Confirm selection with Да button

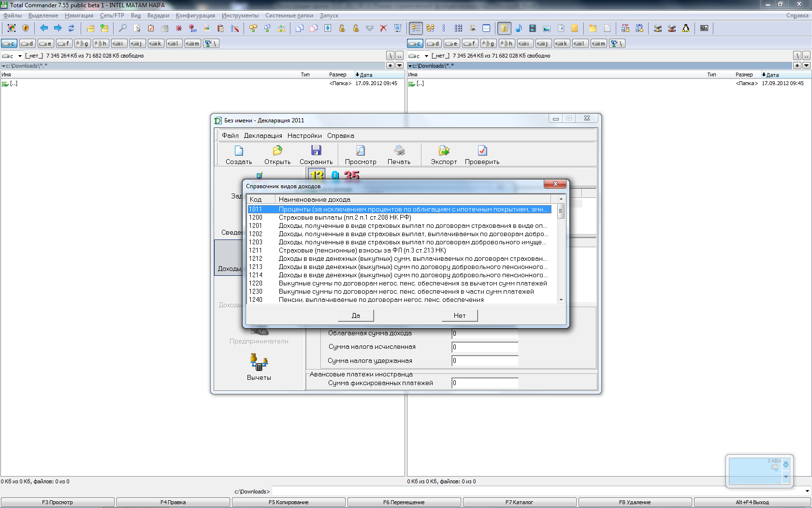[x=356, y=315]
